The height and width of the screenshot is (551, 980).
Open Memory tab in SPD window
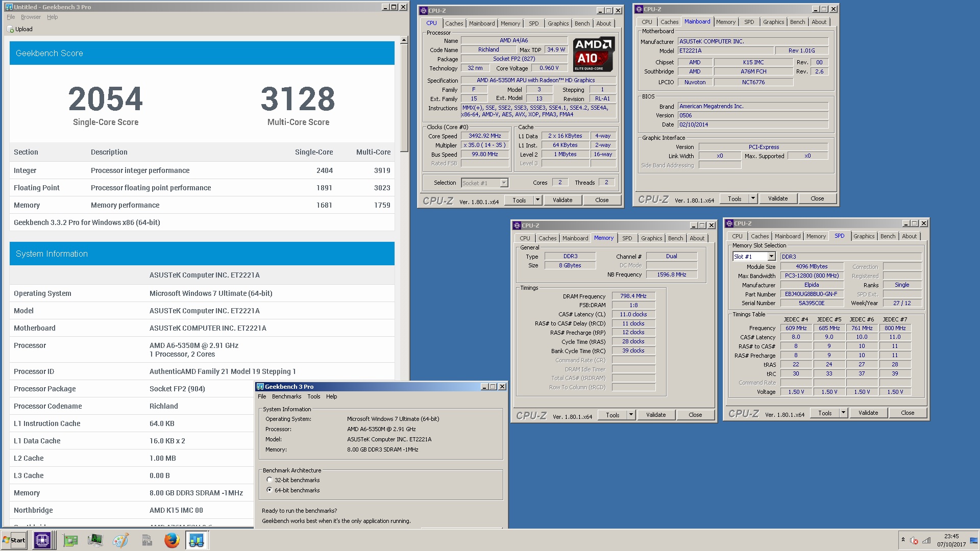click(x=816, y=236)
